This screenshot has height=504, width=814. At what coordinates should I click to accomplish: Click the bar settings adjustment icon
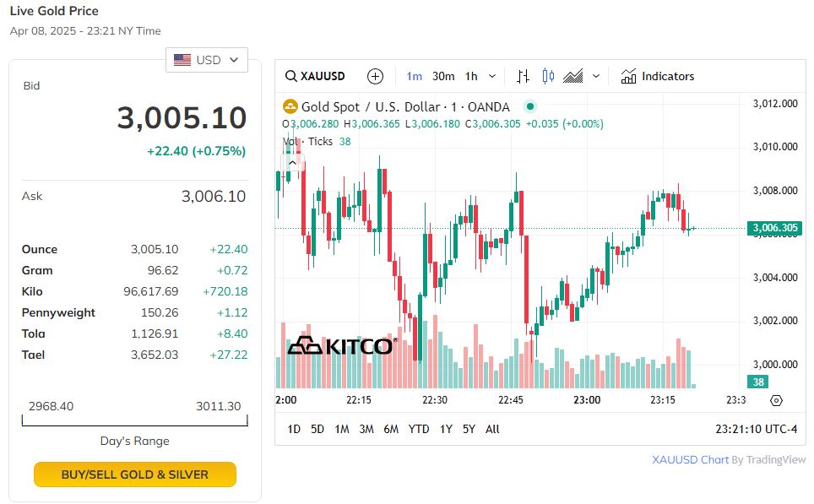pos(522,76)
